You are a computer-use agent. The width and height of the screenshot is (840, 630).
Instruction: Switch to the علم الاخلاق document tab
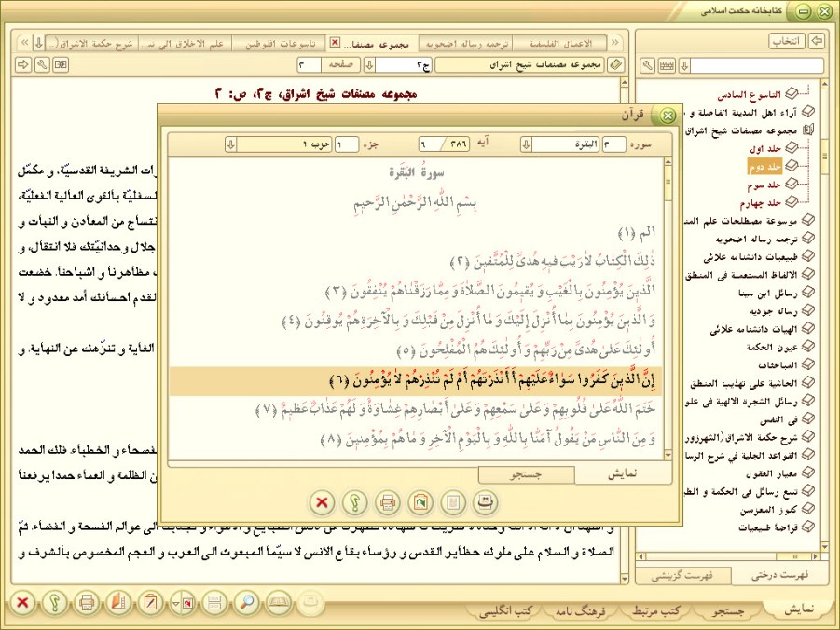point(186,44)
